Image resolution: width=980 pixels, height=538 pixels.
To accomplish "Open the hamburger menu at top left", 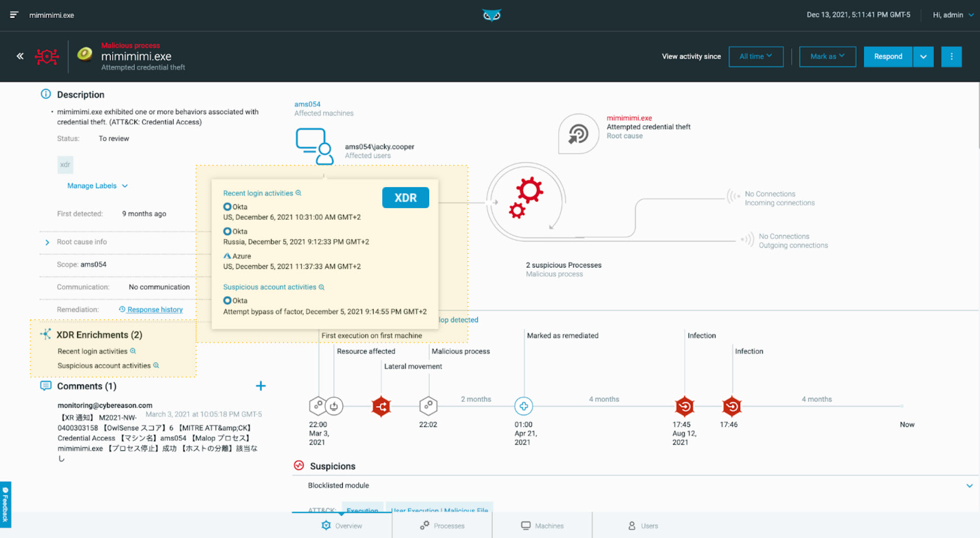I will [14, 15].
